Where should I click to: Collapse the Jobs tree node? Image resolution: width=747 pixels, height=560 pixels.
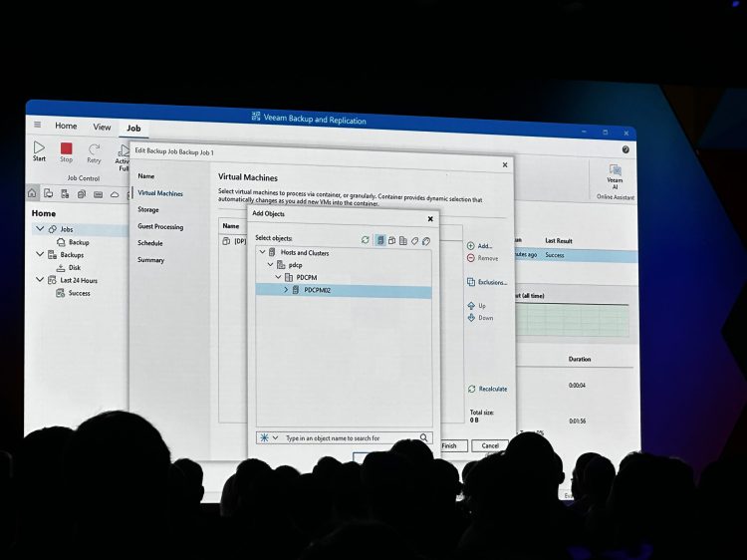40,229
